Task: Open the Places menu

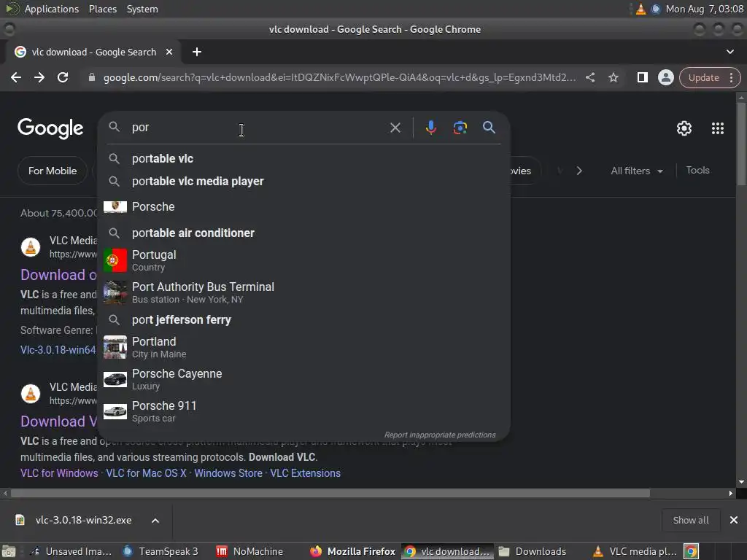Action: coord(102,9)
